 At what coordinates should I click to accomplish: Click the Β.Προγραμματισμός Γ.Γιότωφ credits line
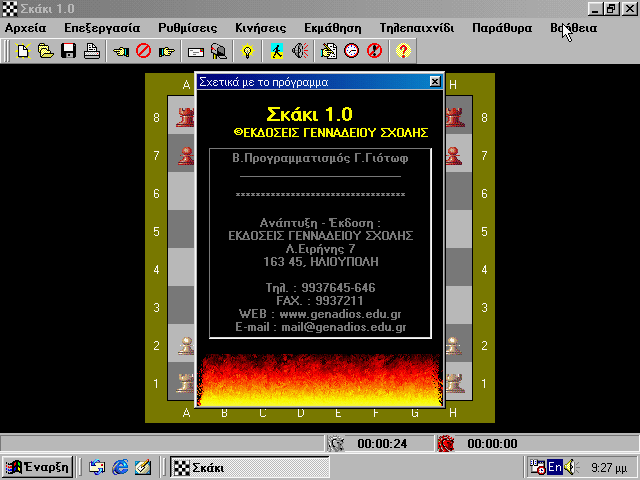tap(320, 158)
